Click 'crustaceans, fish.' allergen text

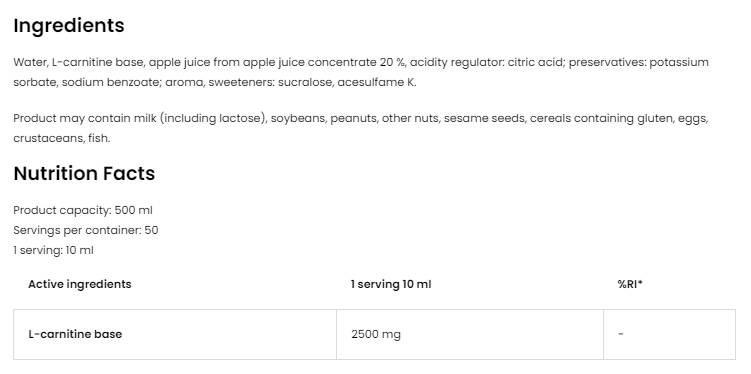pyautogui.click(x=62, y=138)
